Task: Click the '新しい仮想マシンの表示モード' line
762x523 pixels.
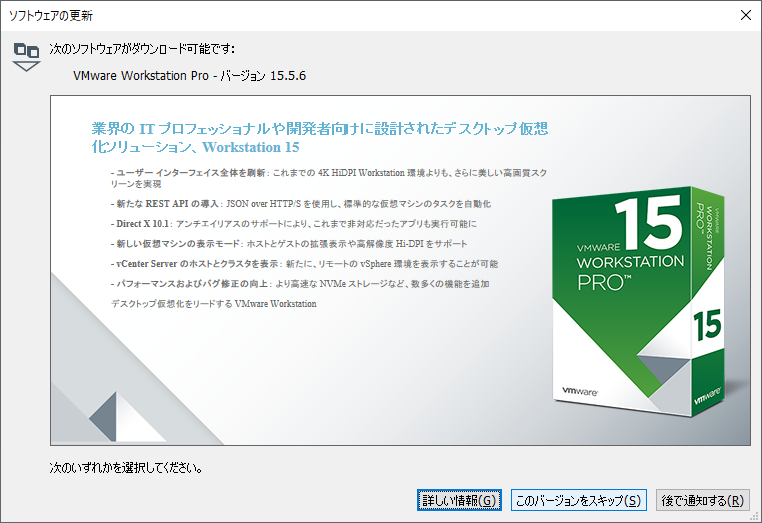Action: pos(289,244)
